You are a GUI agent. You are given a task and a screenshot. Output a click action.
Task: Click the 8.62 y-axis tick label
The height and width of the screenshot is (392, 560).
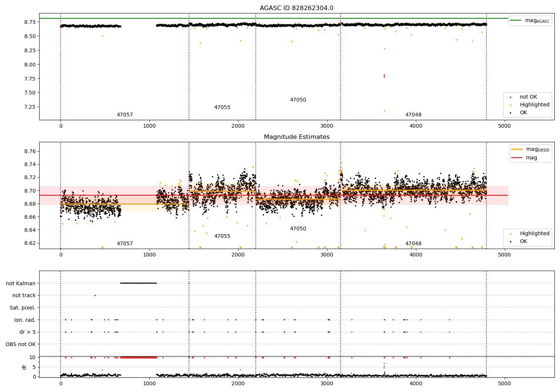pyautogui.click(x=29, y=243)
